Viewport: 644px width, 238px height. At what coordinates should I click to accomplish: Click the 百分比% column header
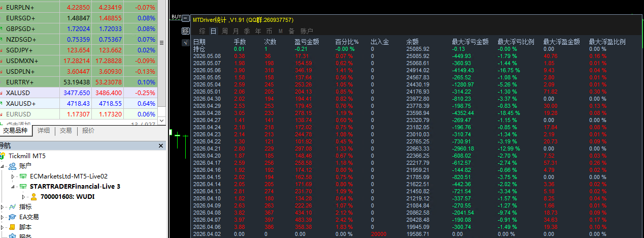point(347,42)
